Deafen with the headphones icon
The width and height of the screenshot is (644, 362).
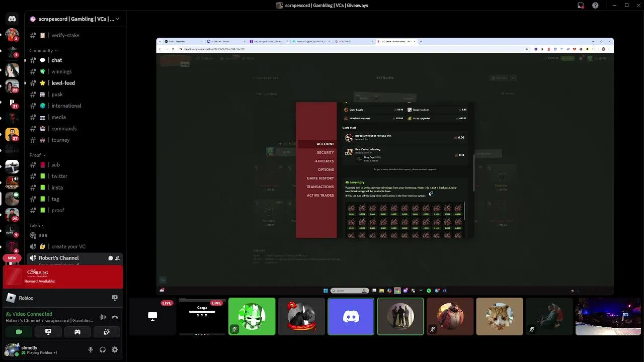coord(103,349)
